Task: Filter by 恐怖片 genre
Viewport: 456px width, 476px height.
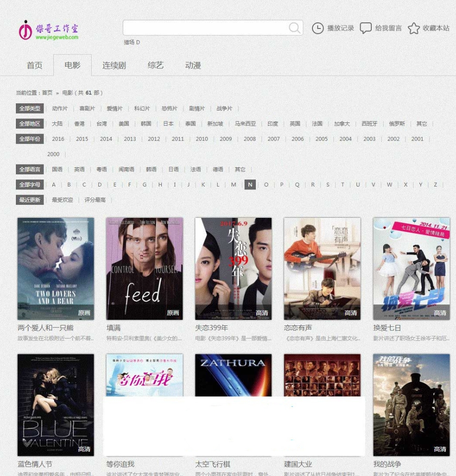Action: tap(169, 108)
